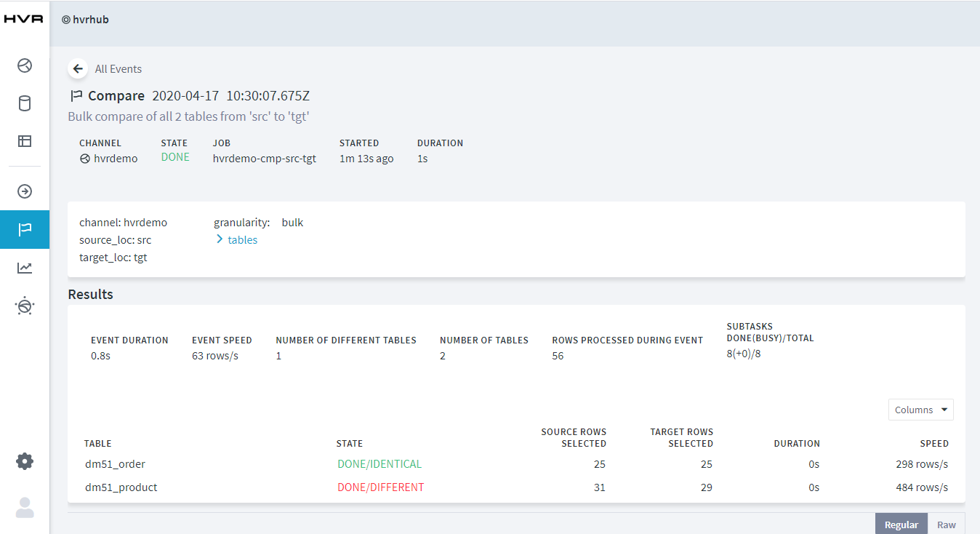The width and height of the screenshot is (980, 534).
Task: Click 'source_loc: src' text
Action: pyautogui.click(x=116, y=239)
